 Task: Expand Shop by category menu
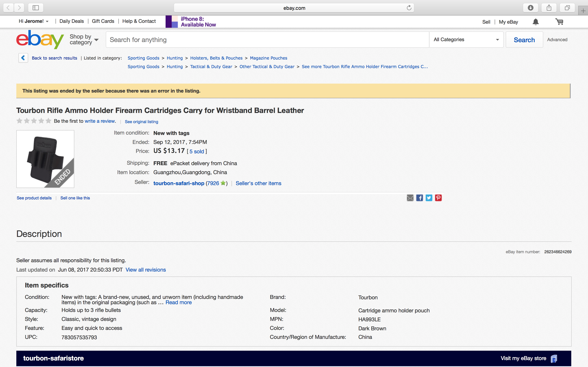click(84, 40)
